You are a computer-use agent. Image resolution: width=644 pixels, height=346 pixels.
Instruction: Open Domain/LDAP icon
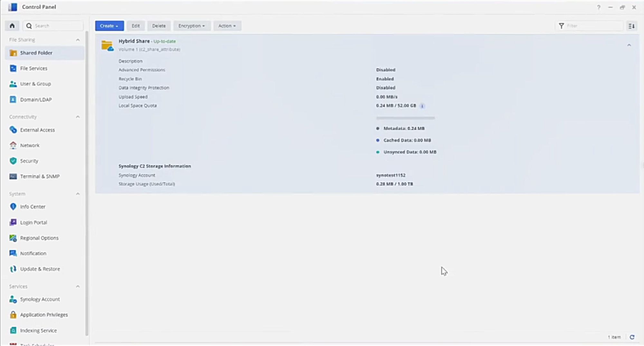coord(13,100)
